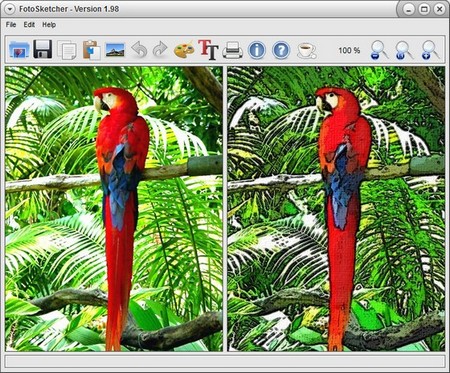
Task: Paste from clipboard using the clipboard icon
Action: tap(91, 50)
